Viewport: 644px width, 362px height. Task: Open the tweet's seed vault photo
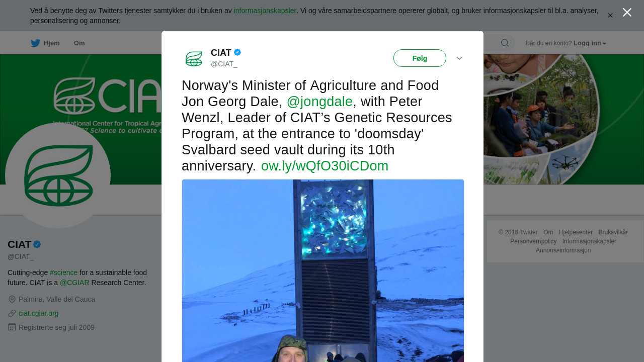point(323,270)
